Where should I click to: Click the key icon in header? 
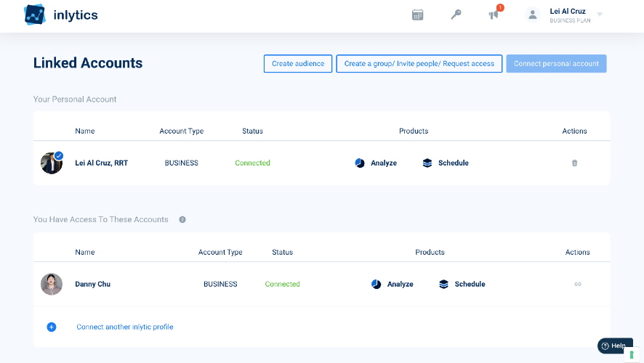pyautogui.click(x=456, y=15)
